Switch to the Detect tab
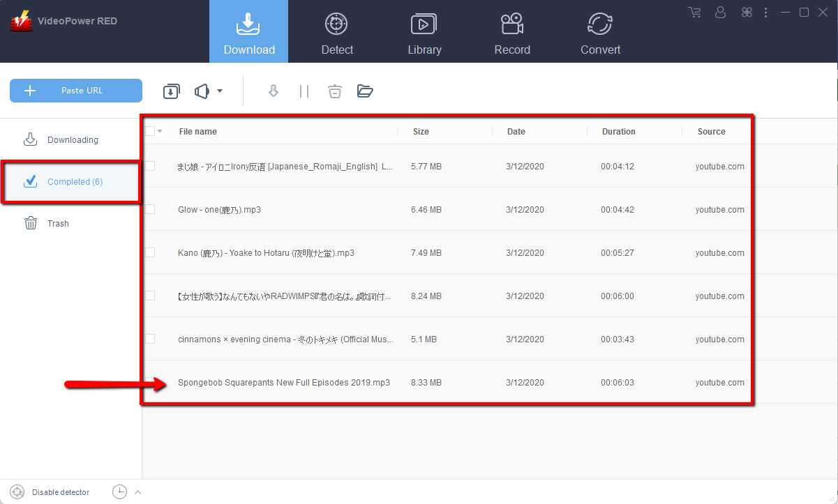The width and height of the screenshot is (838, 504). point(337,32)
